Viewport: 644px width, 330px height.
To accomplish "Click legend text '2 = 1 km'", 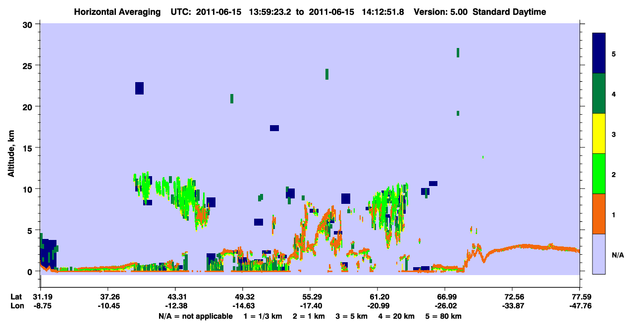I will 309,316.
